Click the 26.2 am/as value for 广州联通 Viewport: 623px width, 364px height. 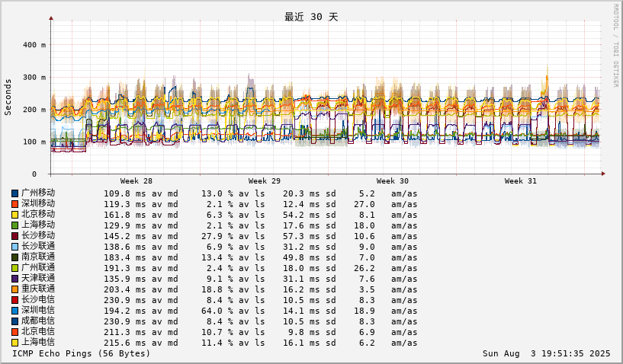pos(364,269)
